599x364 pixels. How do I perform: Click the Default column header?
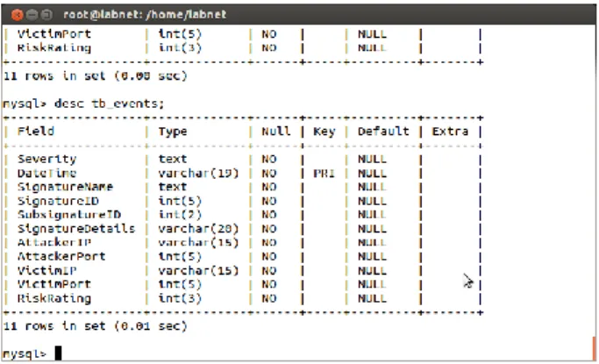click(x=383, y=132)
